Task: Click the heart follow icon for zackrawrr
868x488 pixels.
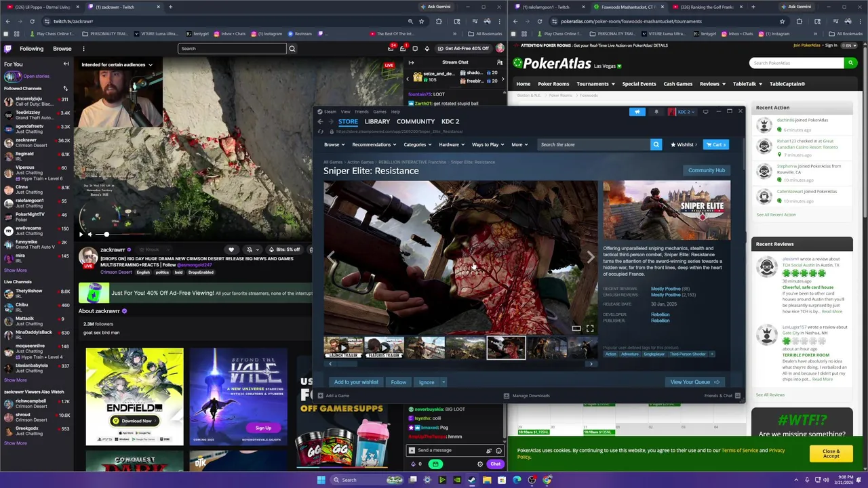Action: (231, 249)
